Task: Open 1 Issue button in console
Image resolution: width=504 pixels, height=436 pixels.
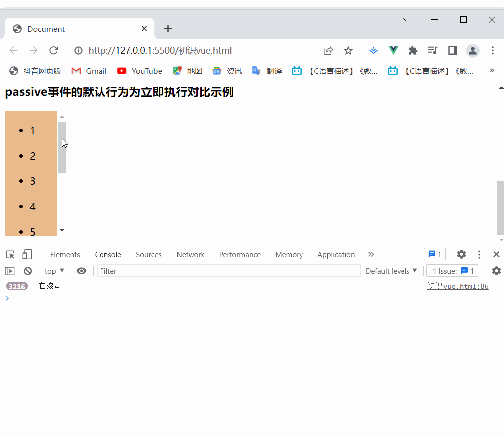Action: 452,271
